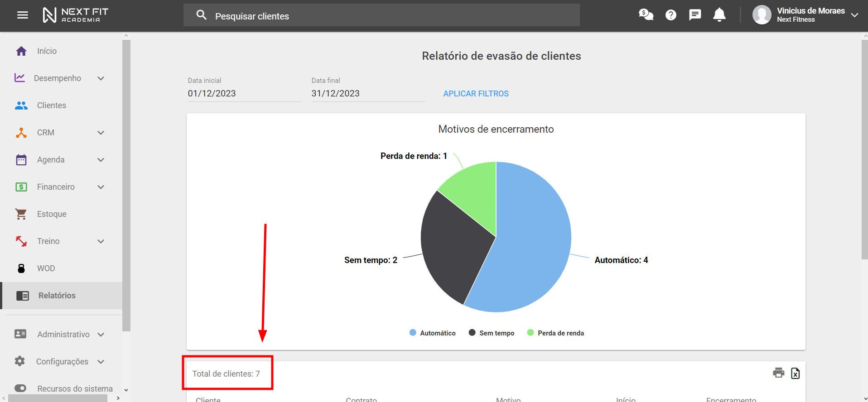
Task: Open the financial chat icon
Action: coord(646,15)
